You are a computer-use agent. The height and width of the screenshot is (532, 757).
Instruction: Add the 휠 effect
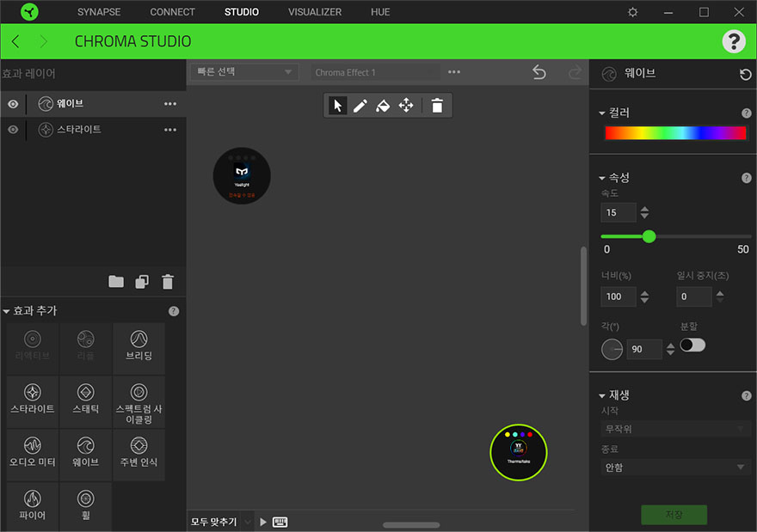(x=85, y=506)
